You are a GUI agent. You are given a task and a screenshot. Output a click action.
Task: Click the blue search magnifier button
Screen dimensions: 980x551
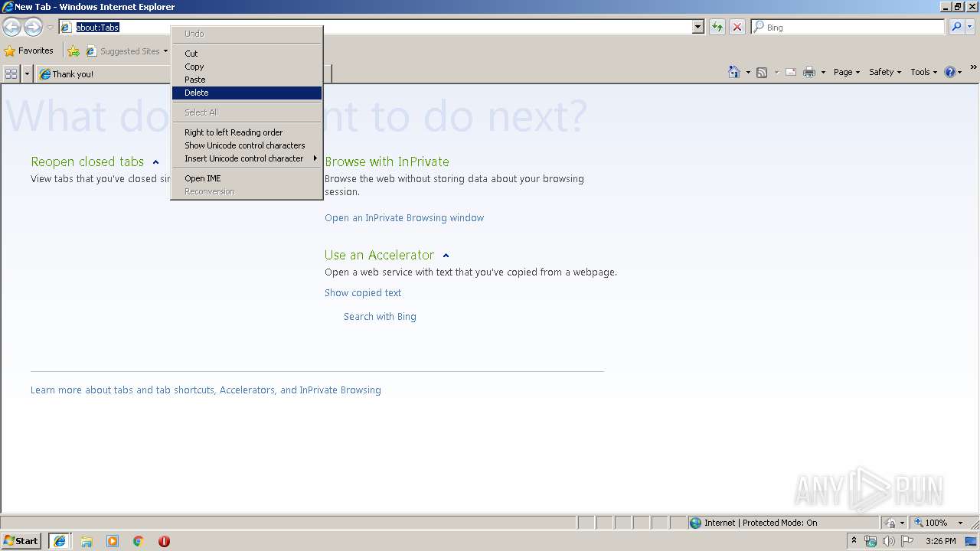[956, 27]
